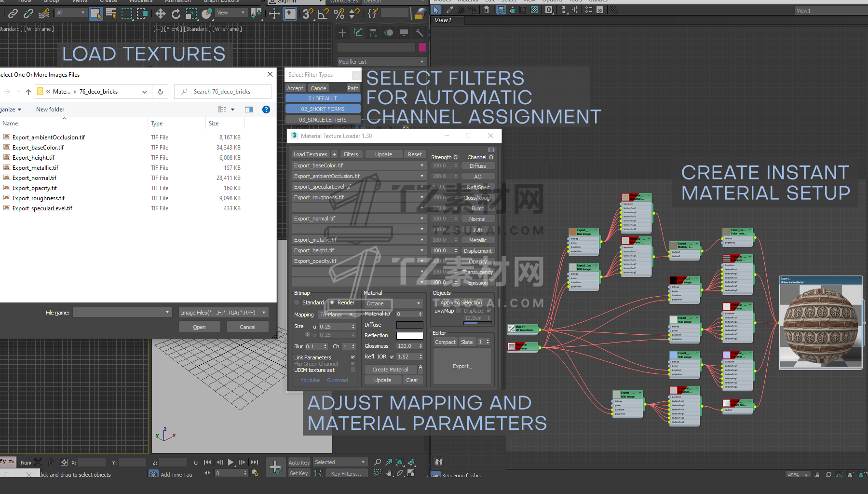Toggle the Angle Snap icon
868x494 pixels.
[324, 14]
